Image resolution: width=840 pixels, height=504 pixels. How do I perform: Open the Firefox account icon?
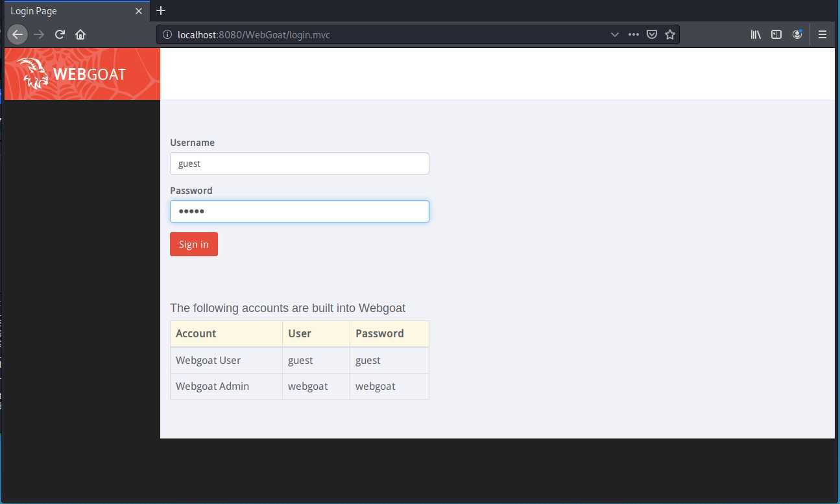[x=797, y=34]
